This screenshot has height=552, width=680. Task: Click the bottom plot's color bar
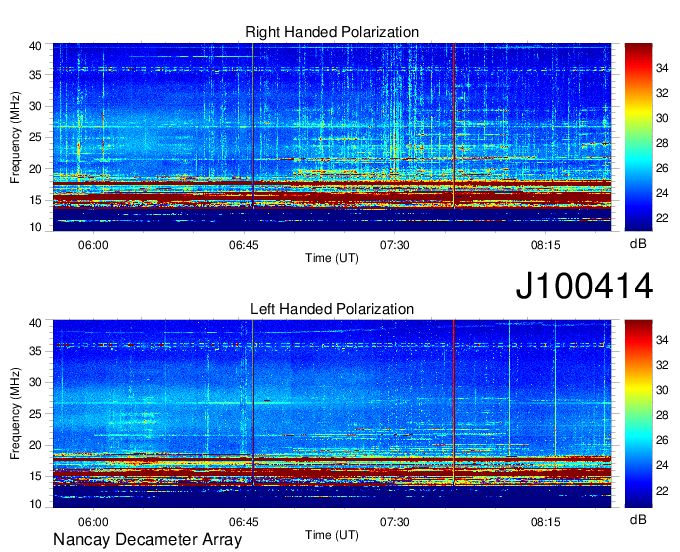[x=638, y=414]
